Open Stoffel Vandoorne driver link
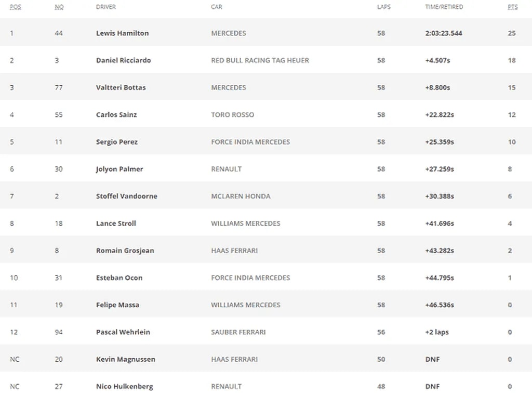The image size is (532, 393). [126, 196]
